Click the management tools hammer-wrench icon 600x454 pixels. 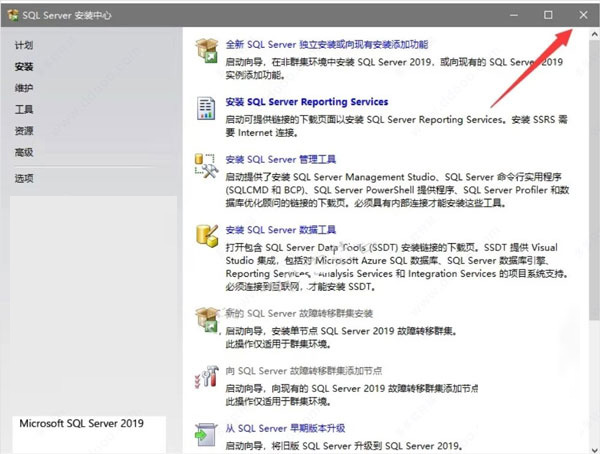(x=206, y=166)
